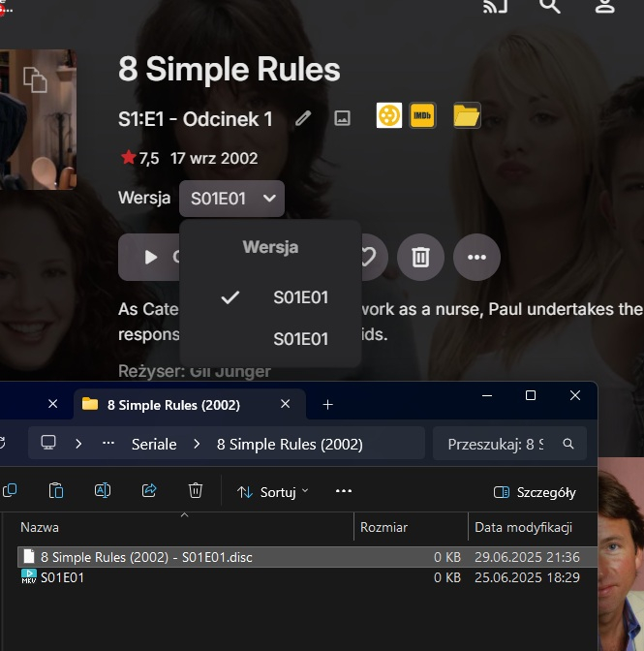The image size is (644, 651).
Task: Click the date 25.06.2025 18:29
Action: click(x=527, y=577)
